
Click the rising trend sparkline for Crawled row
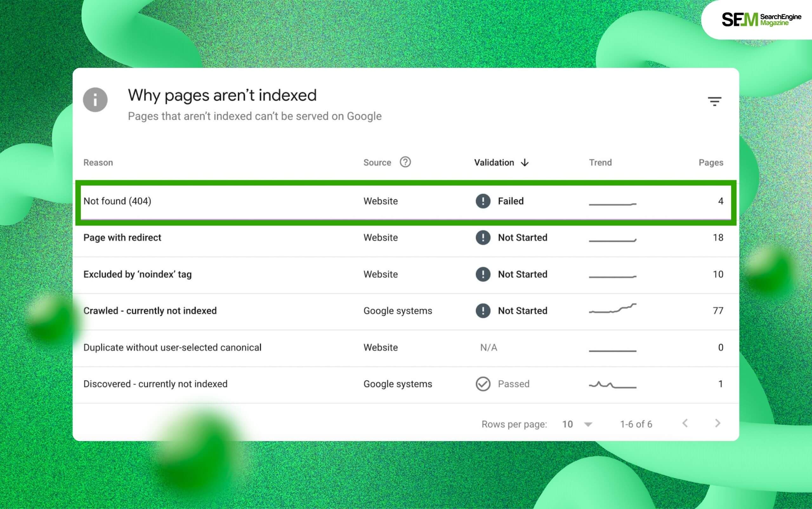click(x=612, y=308)
